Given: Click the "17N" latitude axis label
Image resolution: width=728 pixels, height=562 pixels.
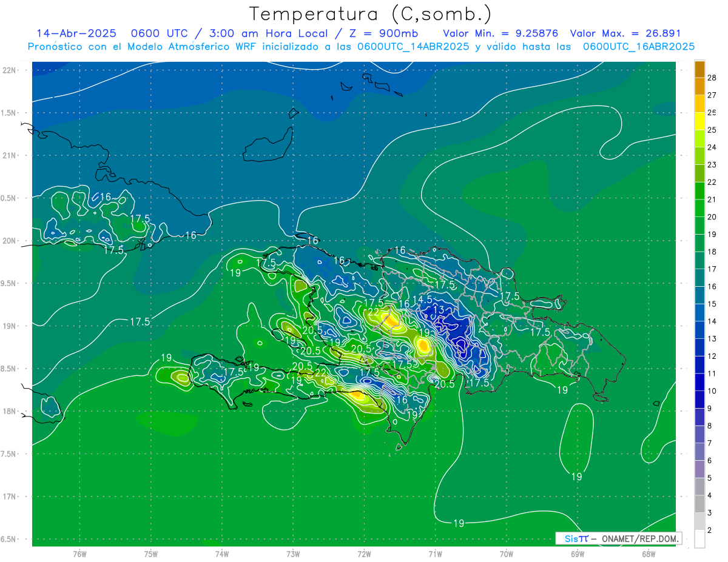Looking at the screenshot, I should click(x=10, y=497).
